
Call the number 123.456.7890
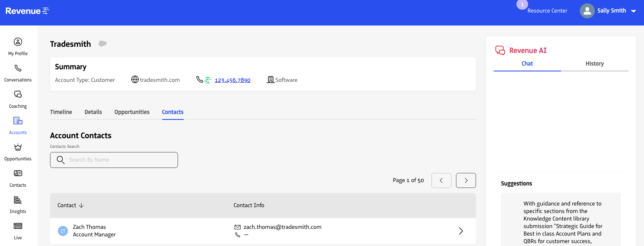pyautogui.click(x=232, y=80)
